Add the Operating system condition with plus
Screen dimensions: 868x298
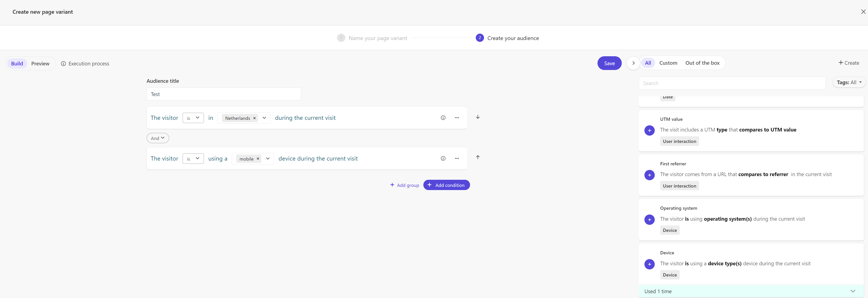tap(649, 220)
